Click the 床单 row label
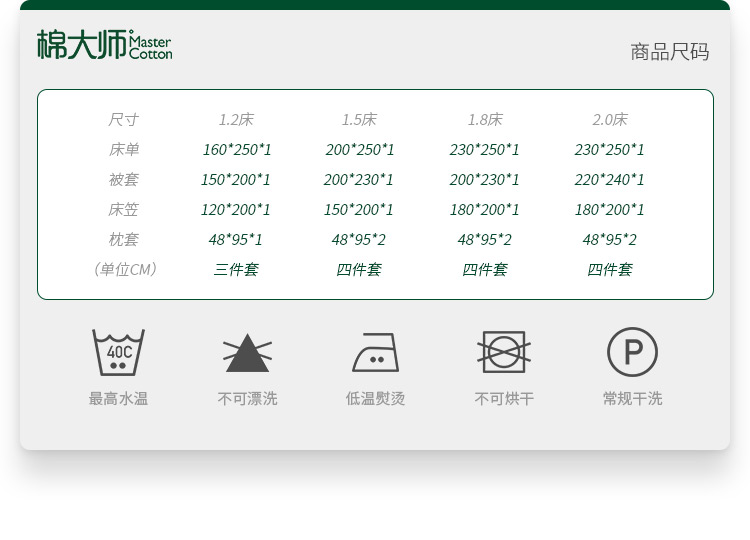Image resolution: width=750 pixels, height=540 pixels. point(123,150)
